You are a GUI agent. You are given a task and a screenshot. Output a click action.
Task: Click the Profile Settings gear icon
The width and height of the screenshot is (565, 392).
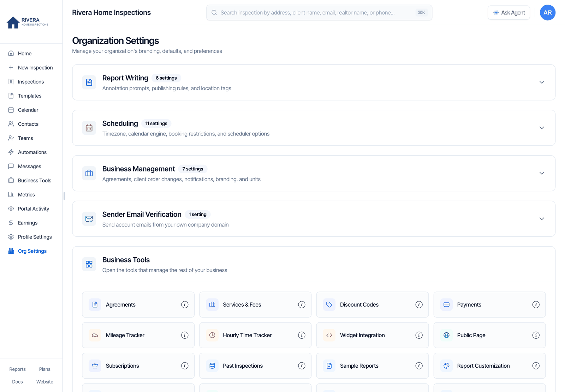click(11, 237)
